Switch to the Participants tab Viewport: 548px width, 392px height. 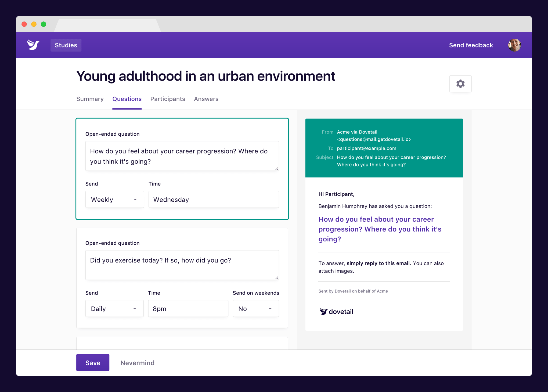168,99
